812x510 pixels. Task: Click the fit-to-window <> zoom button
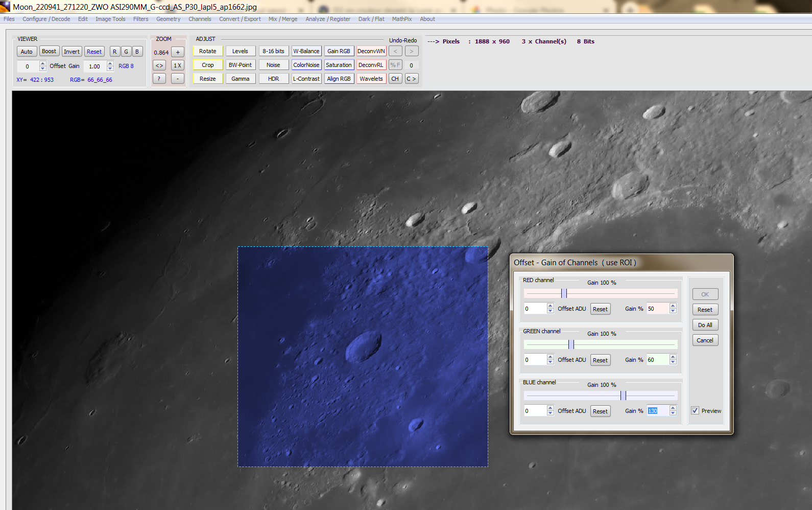159,65
